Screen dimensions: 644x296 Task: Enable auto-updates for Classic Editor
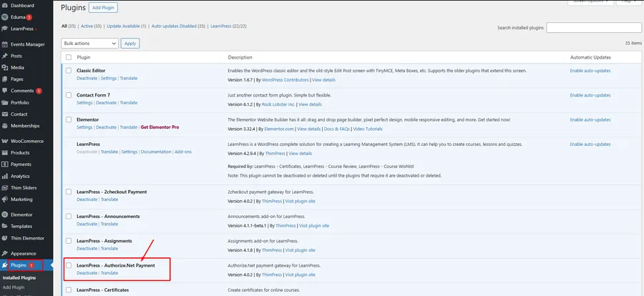[590, 71]
